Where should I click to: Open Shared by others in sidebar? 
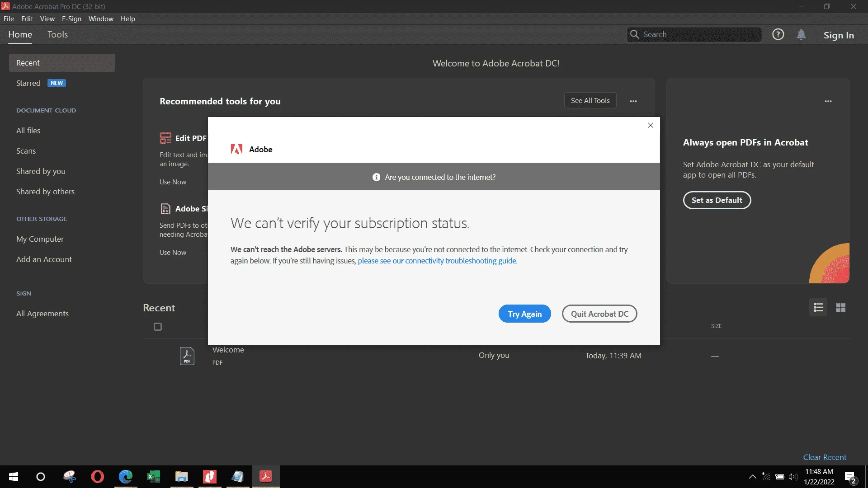coord(45,192)
